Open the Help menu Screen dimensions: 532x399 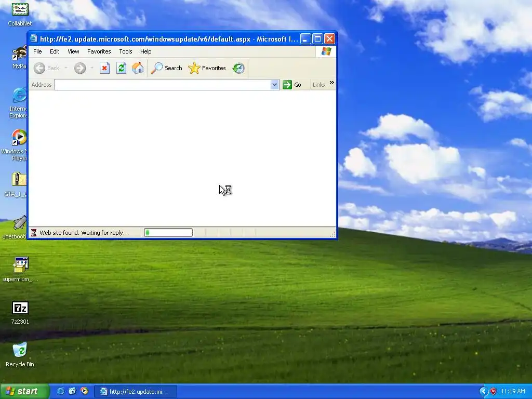pyautogui.click(x=146, y=51)
